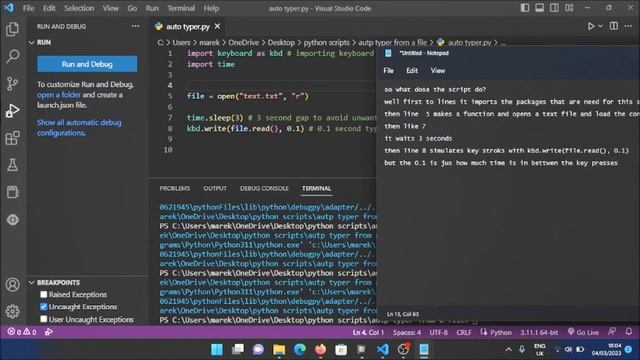640x360 pixels.
Task: Click Go Live in status bar
Action: (583, 332)
